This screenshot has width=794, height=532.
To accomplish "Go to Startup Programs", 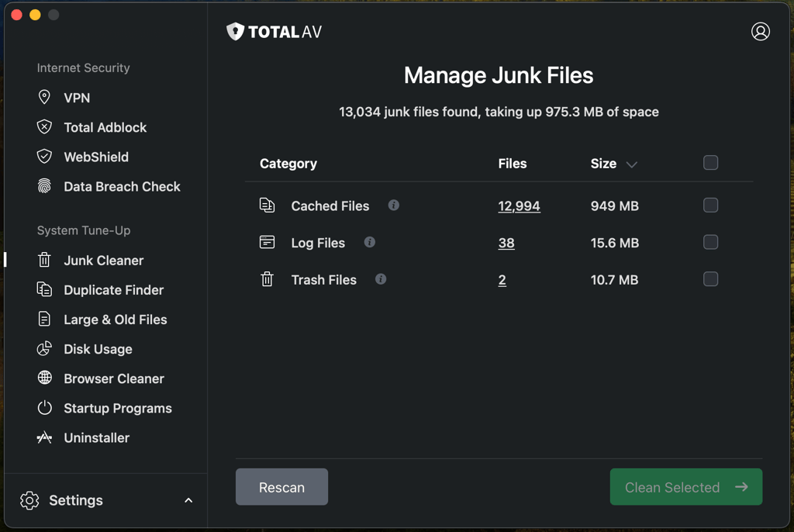I will click(118, 408).
